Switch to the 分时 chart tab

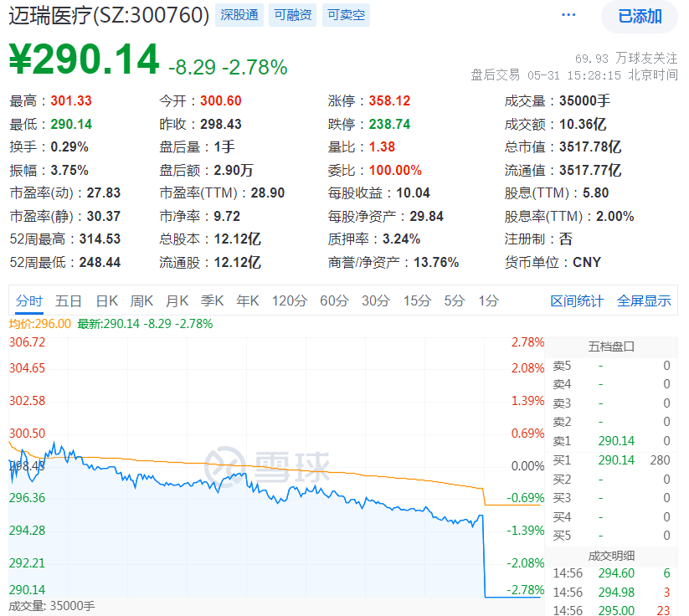[x=29, y=301]
